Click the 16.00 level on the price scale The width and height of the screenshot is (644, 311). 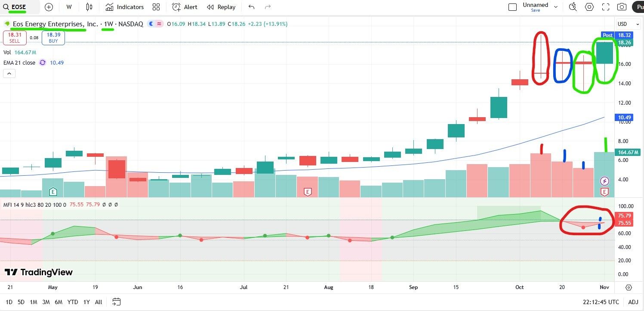coord(625,64)
